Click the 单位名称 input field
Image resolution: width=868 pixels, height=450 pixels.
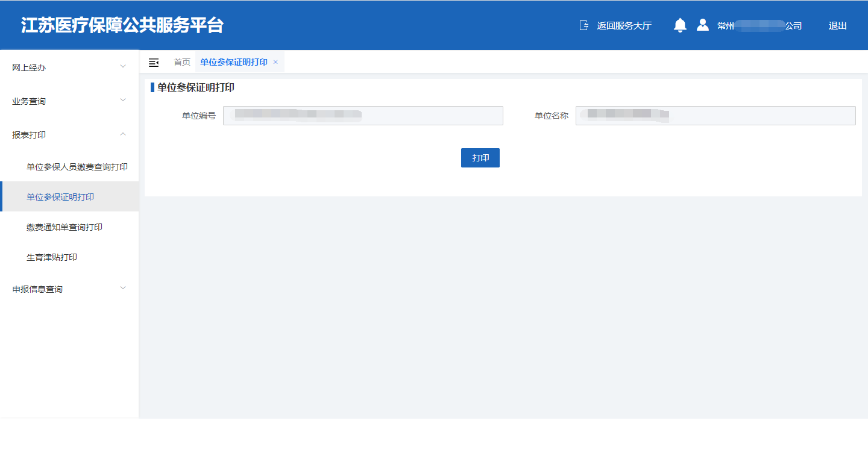(x=715, y=116)
